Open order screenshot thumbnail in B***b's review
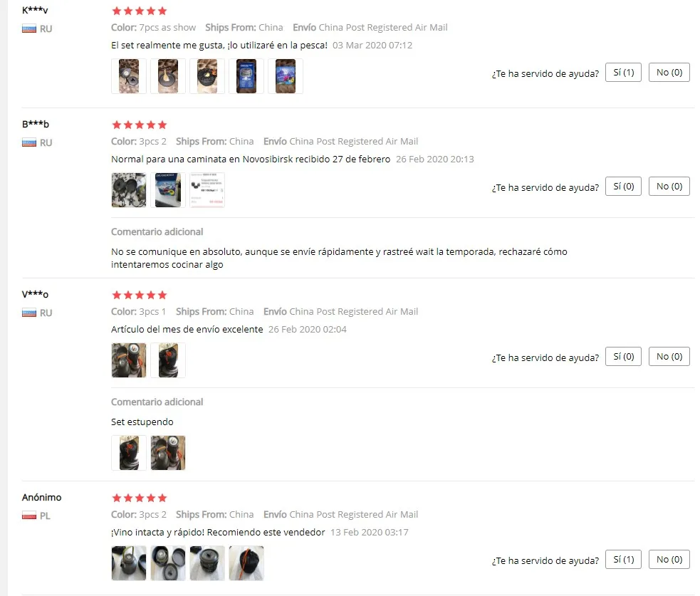Viewport: 700px width, 596px height. coord(207,190)
